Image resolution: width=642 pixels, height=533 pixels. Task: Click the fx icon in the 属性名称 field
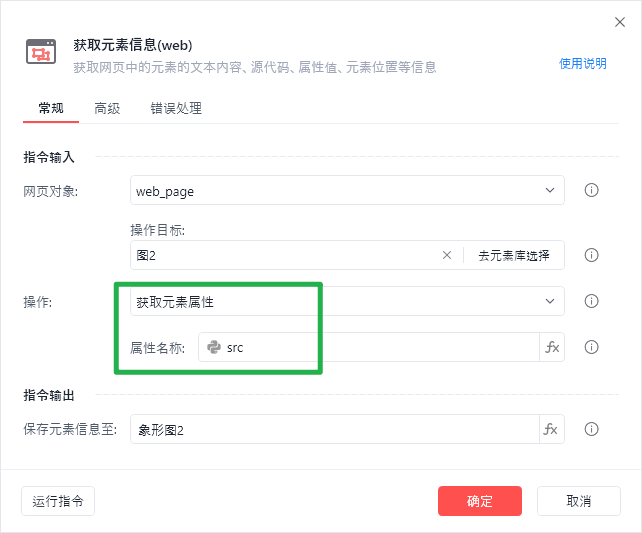coord(552,347)
